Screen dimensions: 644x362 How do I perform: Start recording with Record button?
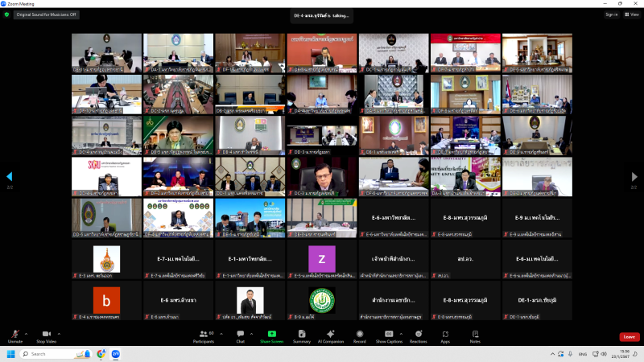359,335
